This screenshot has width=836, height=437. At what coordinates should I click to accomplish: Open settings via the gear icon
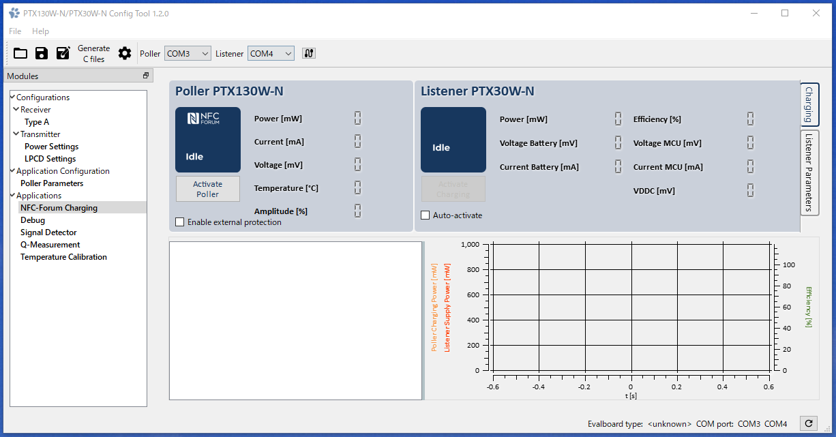point(124,53)
